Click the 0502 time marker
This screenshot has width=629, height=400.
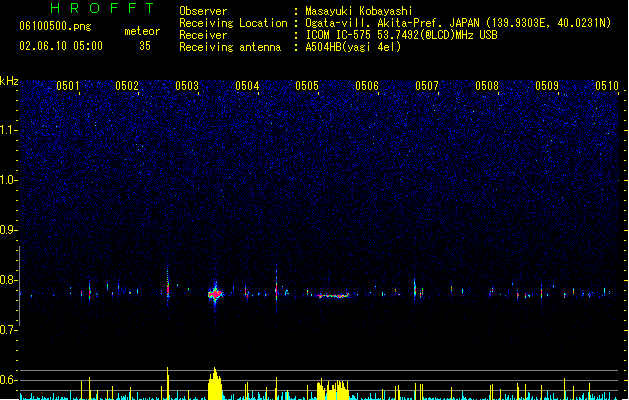[127, 86]
